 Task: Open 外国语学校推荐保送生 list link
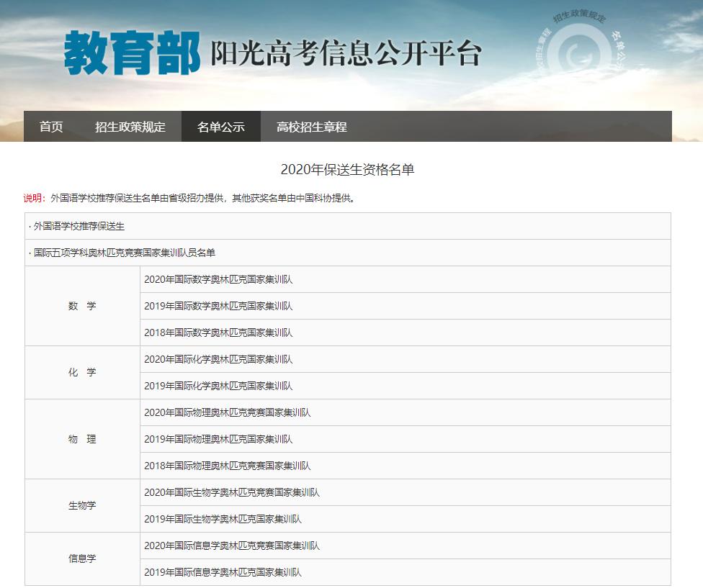tap(79, 226)
